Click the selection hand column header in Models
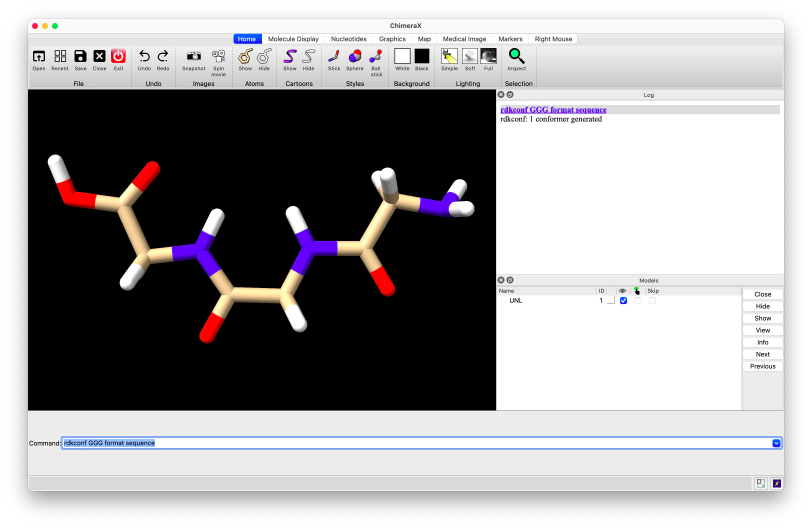The height and width of the screenshot is (528, 812). [636, 291]
